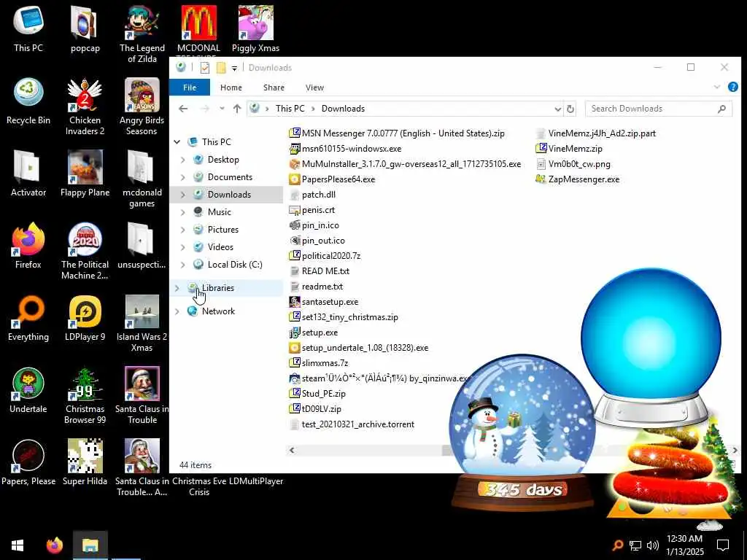Select the Recycle Bin icon
747x560 pixels.
(28, 101)
